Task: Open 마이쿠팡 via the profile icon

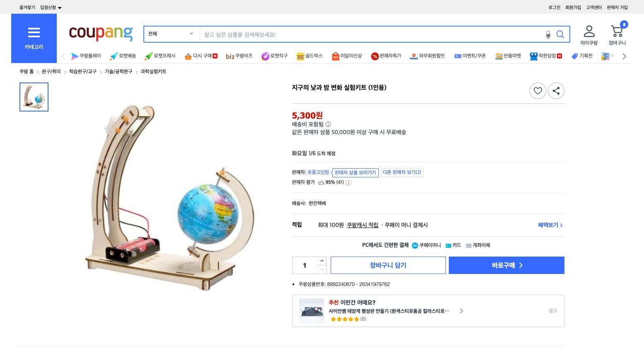Action: 589,31
